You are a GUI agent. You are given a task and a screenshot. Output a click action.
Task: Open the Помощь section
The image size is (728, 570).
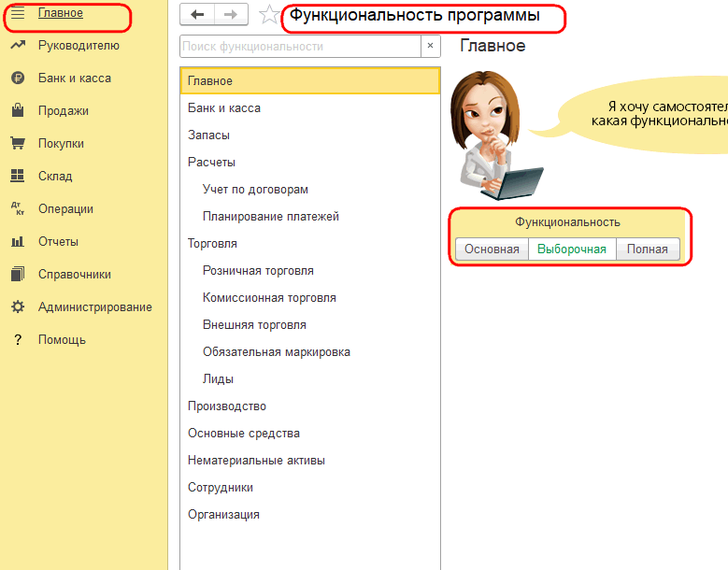pos(62,340)
